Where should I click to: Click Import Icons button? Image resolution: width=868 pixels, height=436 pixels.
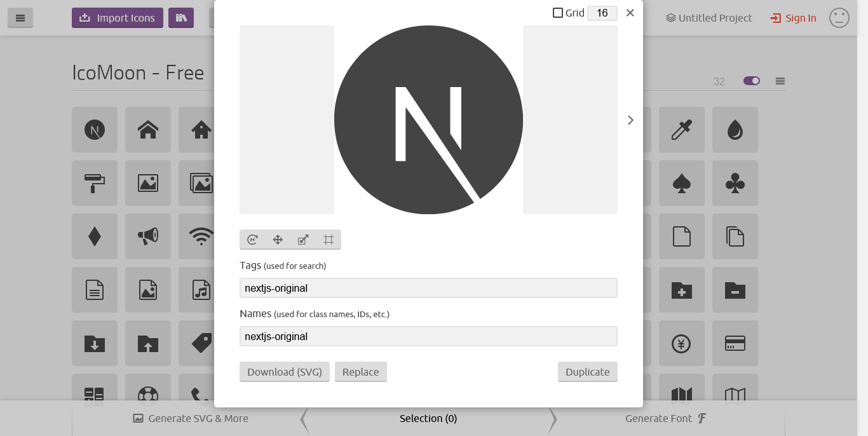coord(118,18)
